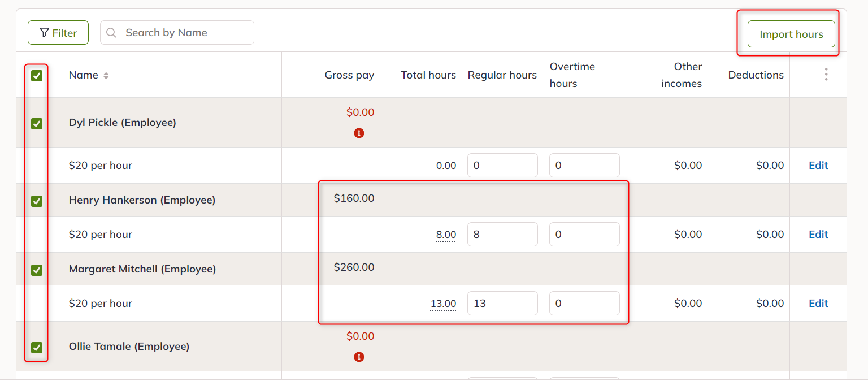Viewport: 868px width, 381px height.
Task: Click the 8.00 total hours value
Action: 446,235
